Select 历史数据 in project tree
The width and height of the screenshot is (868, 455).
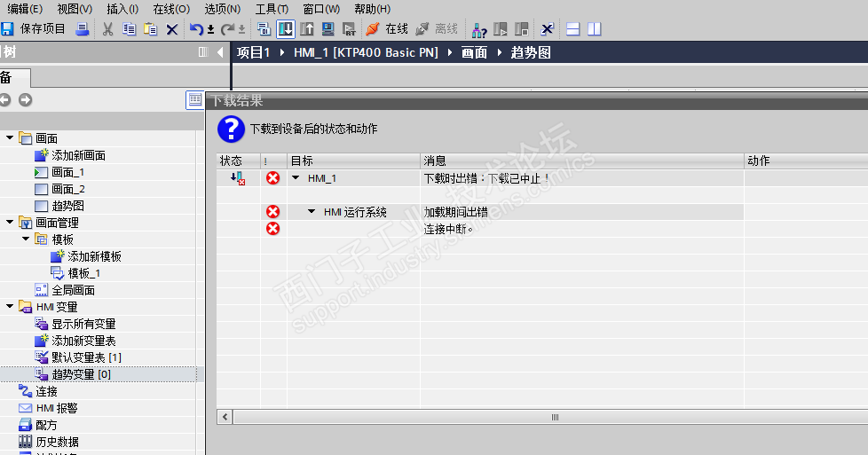(x=57, y=442)
